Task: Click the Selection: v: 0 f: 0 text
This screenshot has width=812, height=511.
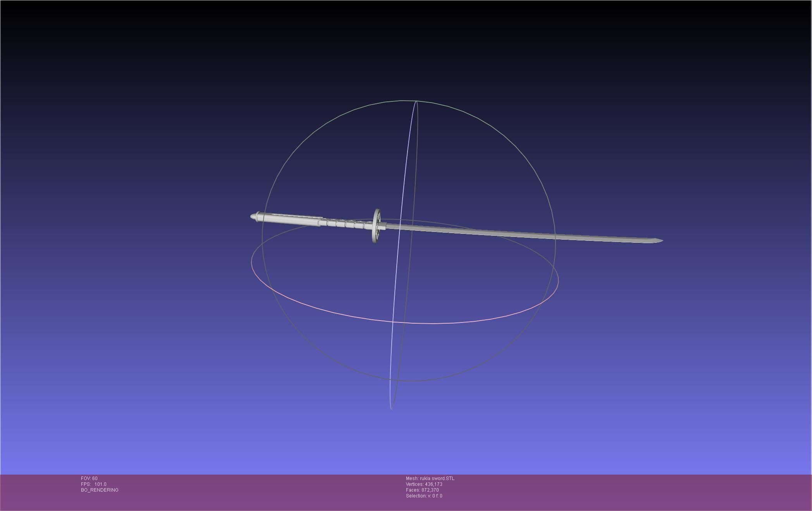Action: [424, 496]
